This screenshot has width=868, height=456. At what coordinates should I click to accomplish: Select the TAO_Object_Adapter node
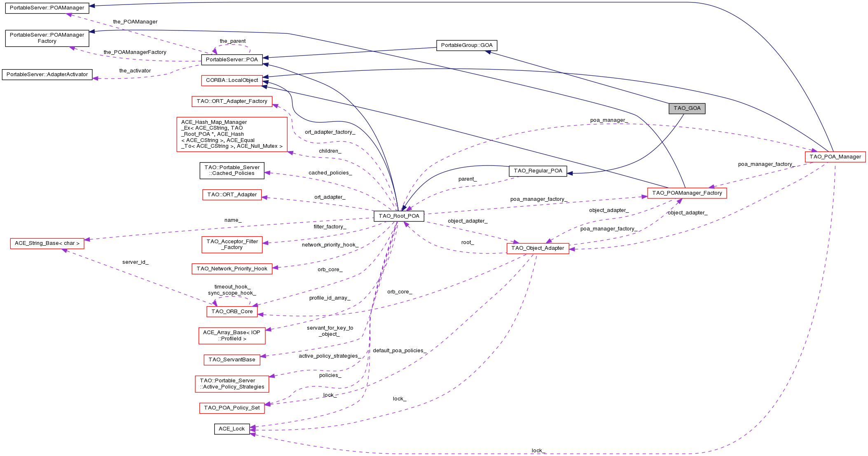(x=537, y=248)
